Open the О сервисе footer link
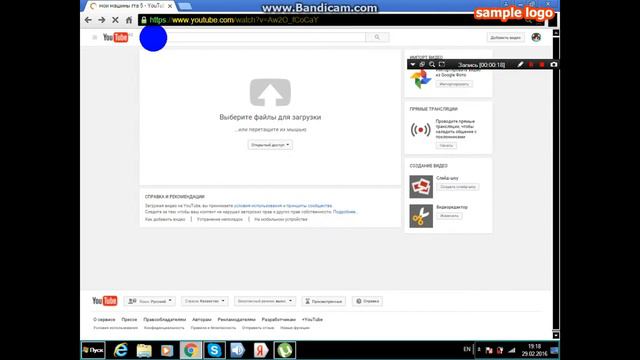This screenshot has width=640, height=360. (x=104, y=320)
